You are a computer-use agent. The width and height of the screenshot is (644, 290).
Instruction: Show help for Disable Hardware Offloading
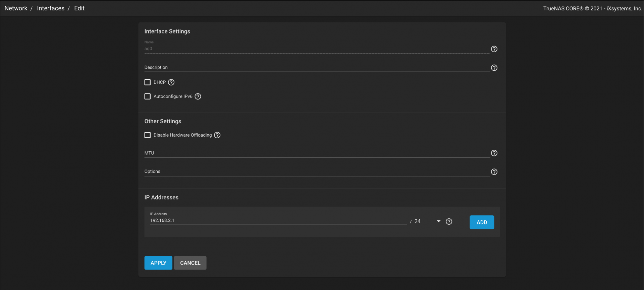tap(217, 135)
